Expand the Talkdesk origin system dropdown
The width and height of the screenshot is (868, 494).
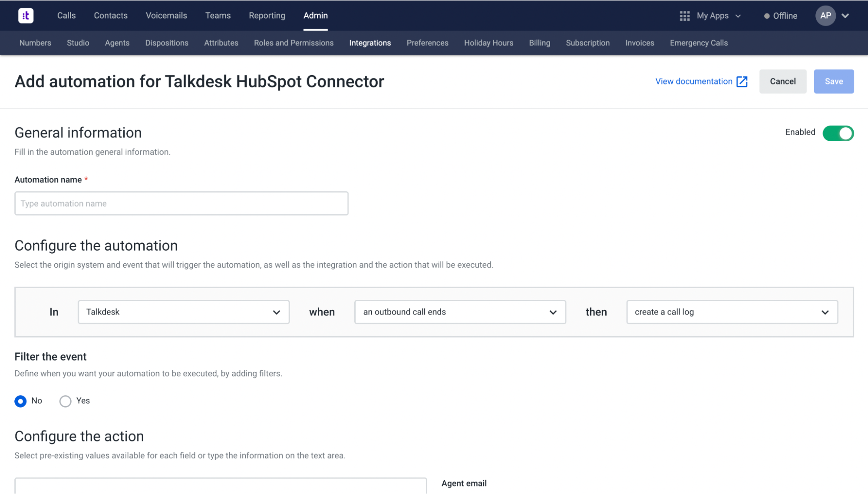click(x=184, y=312)
